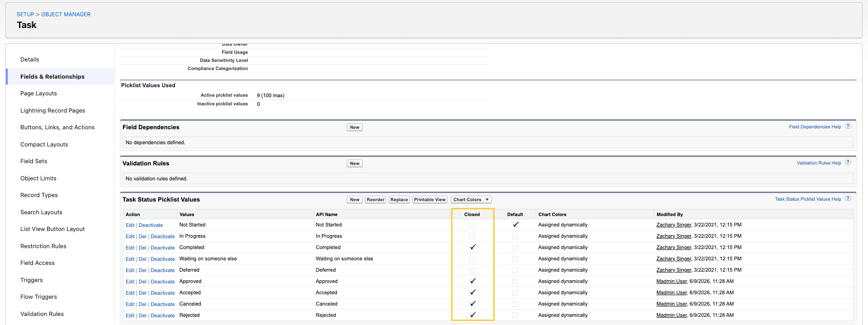Click SETUP breadcrumb link
The width and height of the screenshot is (868, 325).
tap(25, 14)
